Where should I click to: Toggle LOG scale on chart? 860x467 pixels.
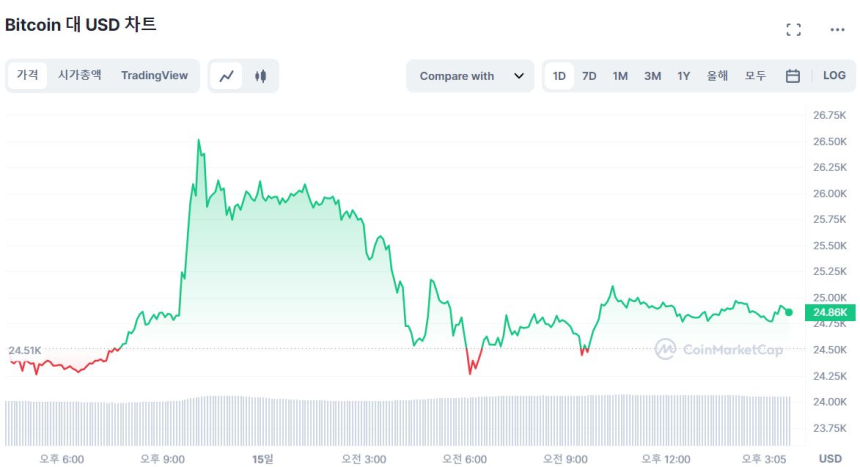click(834, 76)
